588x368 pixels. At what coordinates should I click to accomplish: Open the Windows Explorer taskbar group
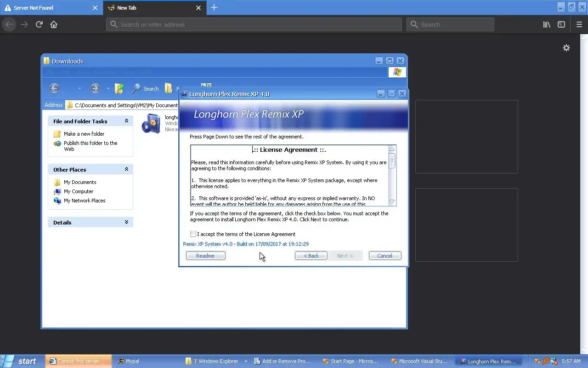(x=215, y=361)
